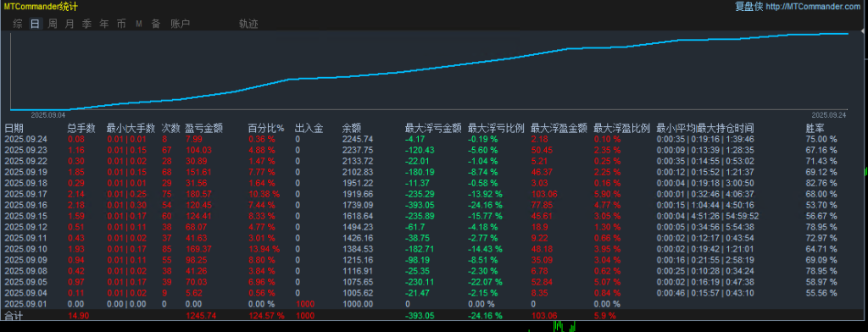Click the MTCommander统计 panel title
The image size is (868, 332).
[x=41, y=7]
